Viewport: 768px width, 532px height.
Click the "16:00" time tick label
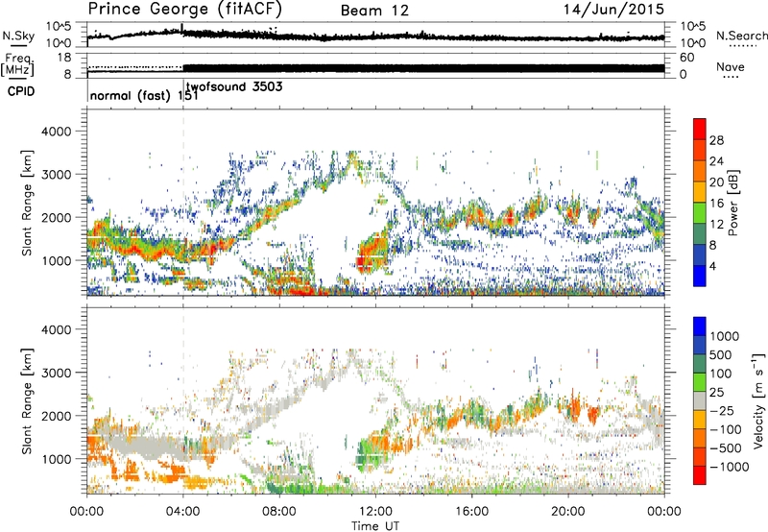[471, 512]
